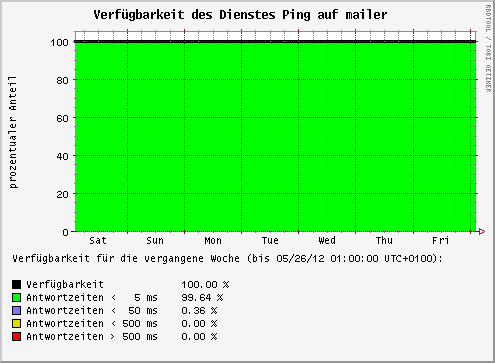Click the Mon label on the x-axis

[213, 240]
